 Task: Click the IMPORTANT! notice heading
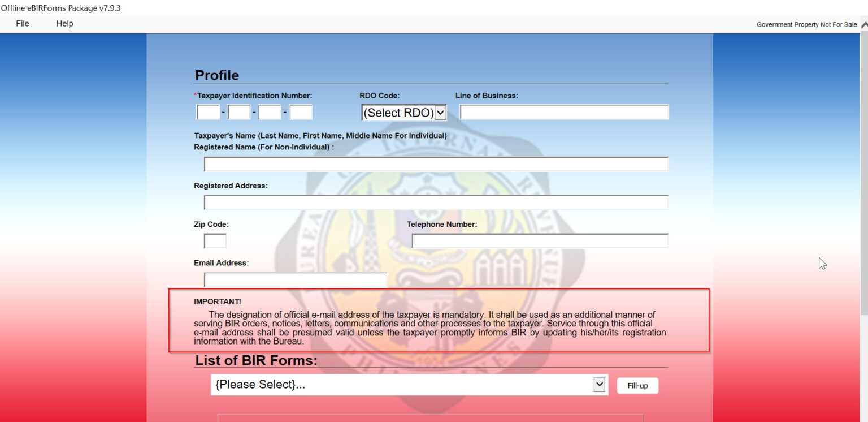pos(218,302)
